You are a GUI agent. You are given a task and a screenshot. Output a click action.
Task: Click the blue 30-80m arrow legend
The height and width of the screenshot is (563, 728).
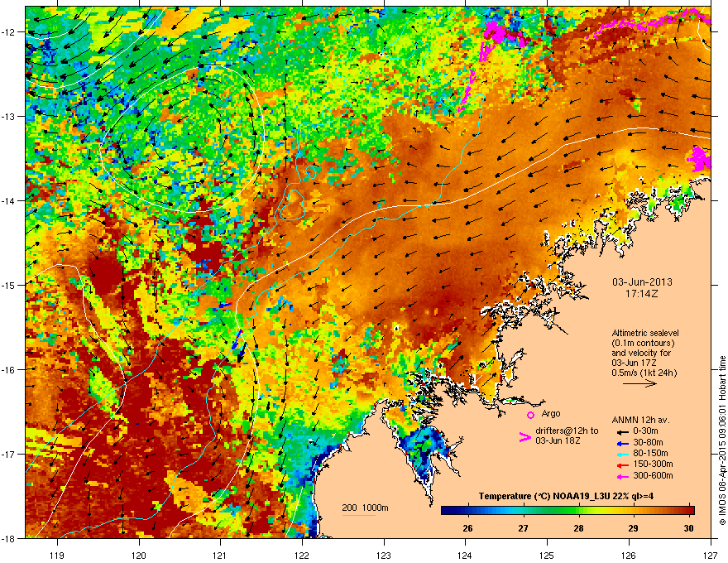(621, 443)
